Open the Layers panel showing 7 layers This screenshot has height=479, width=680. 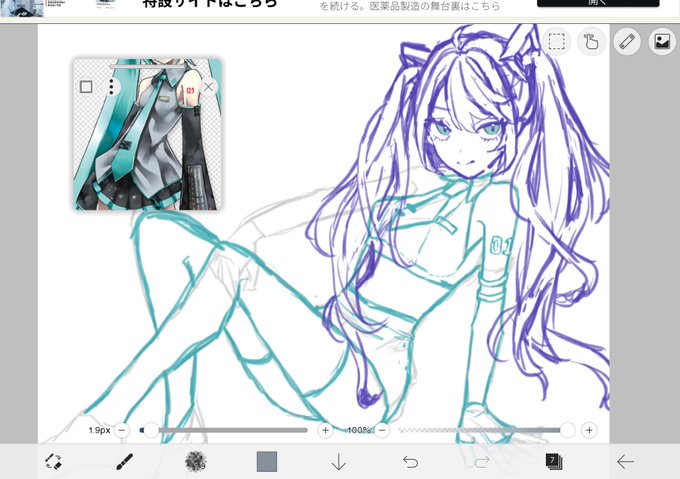[x=554, y=462]
